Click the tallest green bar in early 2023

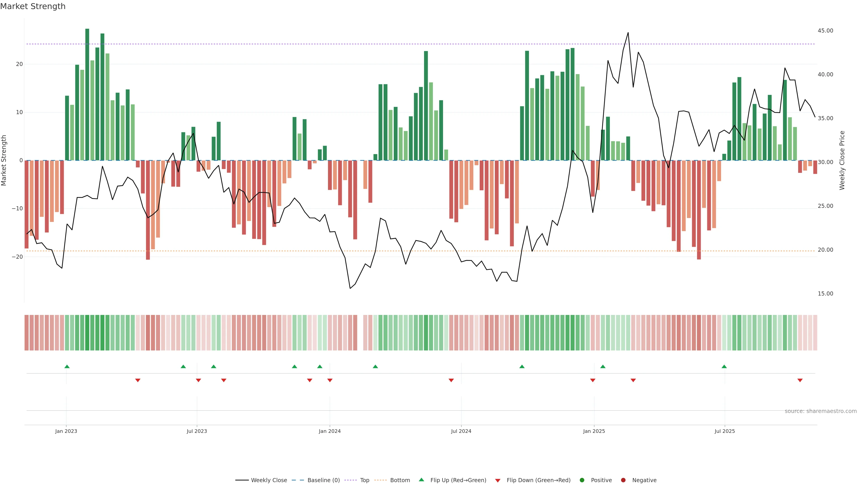coord(87,94)
